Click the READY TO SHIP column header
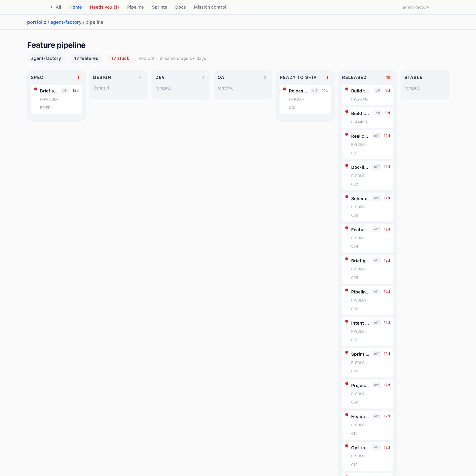 (298, 77)
